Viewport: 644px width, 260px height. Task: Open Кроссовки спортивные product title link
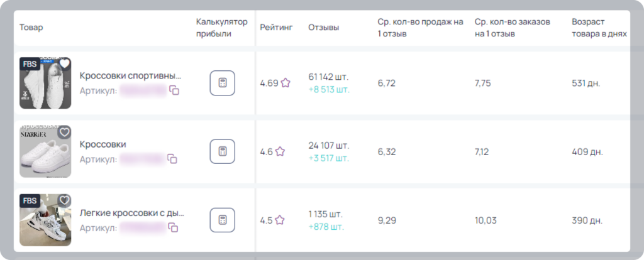(x=130, y=76)
